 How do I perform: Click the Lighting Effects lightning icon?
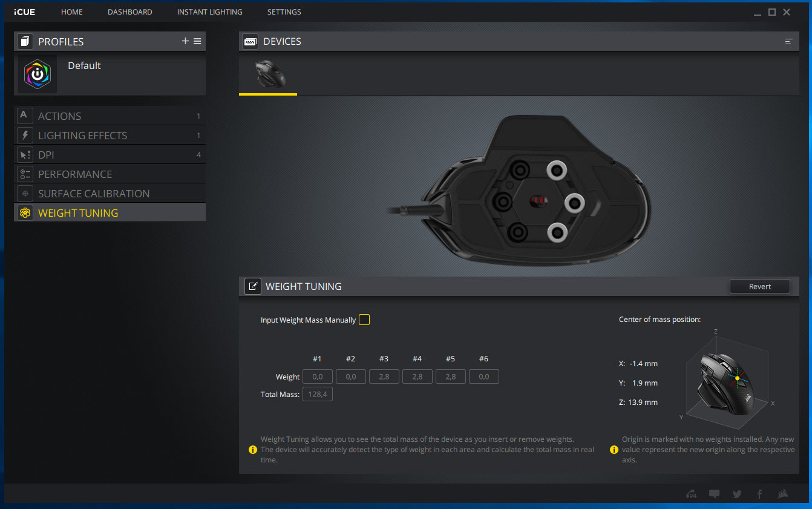(25, 135)
